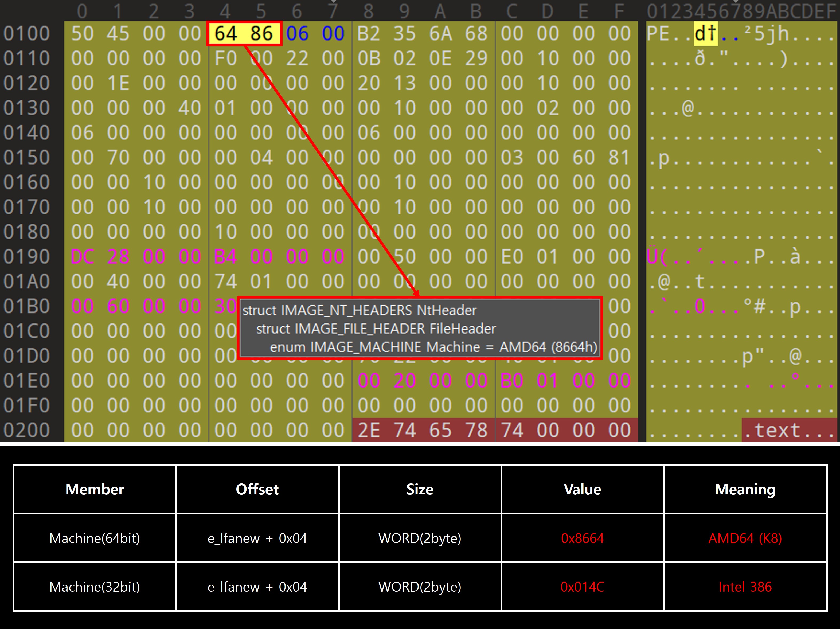
Task: Click the 0200 row offset label
Action: point(27,430)
